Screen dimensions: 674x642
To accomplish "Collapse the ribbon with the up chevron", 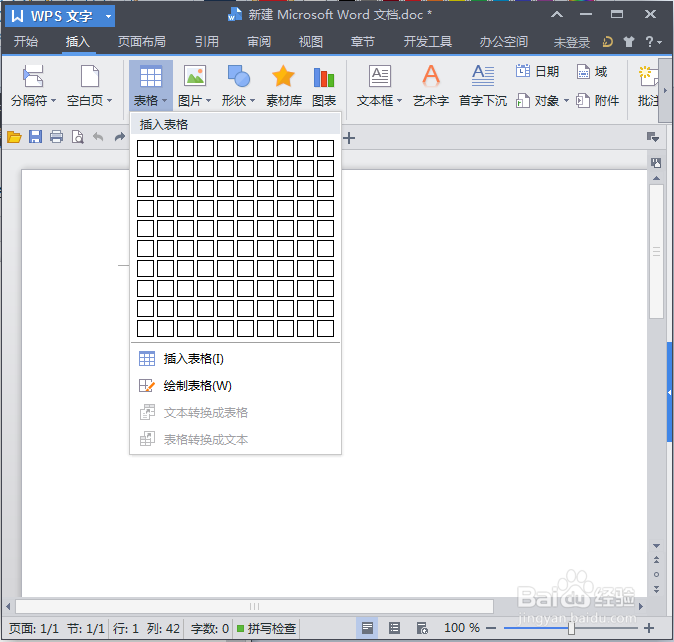I will tap(557, 15).
